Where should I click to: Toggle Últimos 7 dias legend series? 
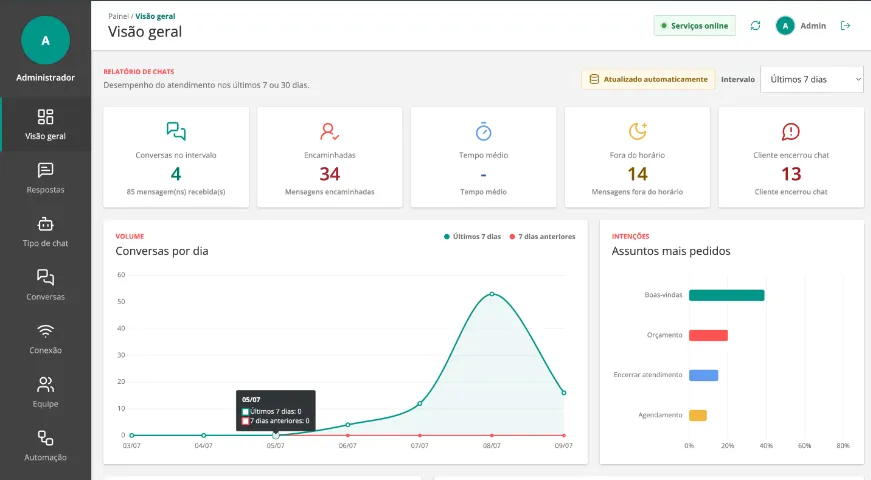tap(472, 237)
